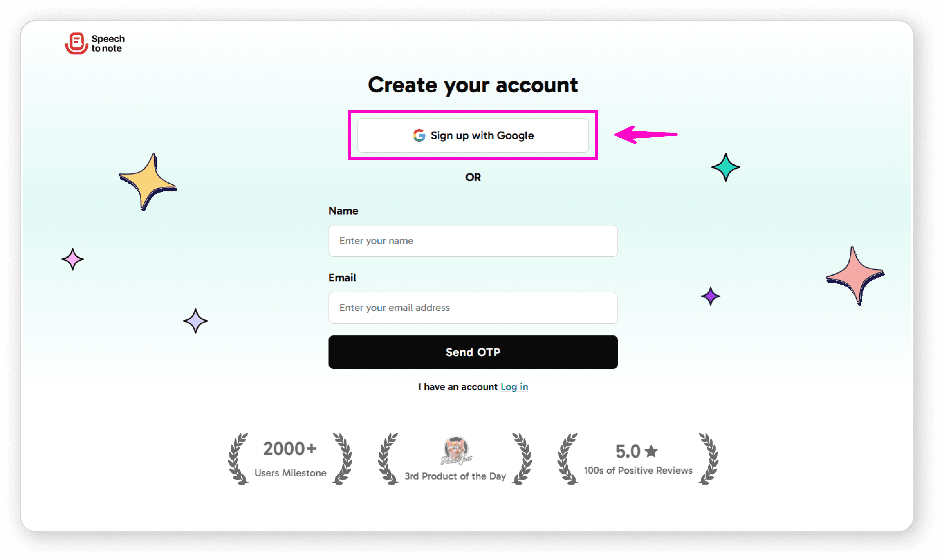This screenshot has height=560, width=942.
Task: Click the yellow sparkle decoration on the left
Action: (x=148, y=181)
